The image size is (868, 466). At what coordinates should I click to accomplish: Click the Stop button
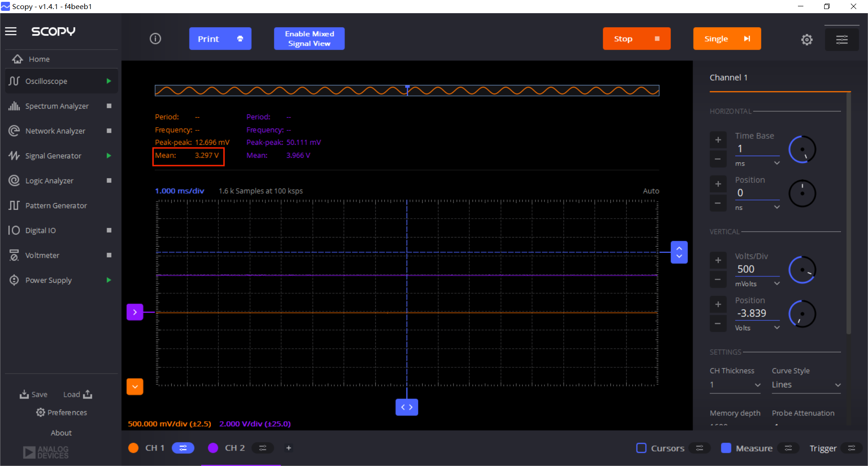tap(637, 39)
